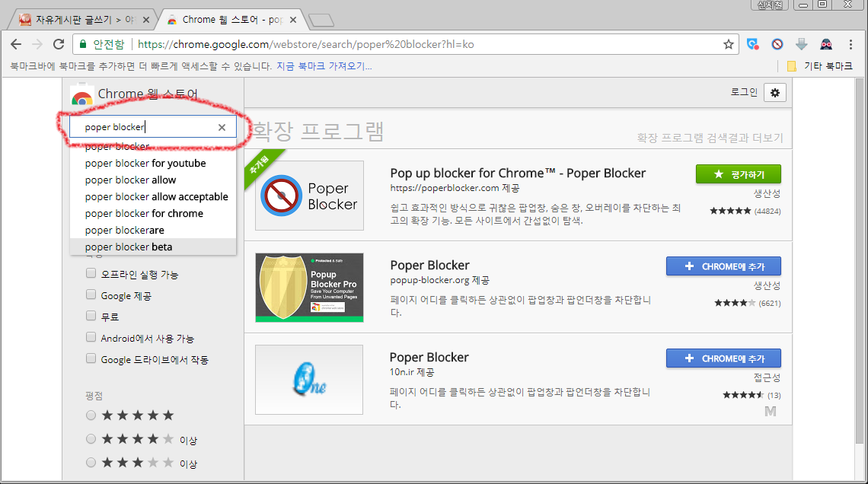Choose suggestion poper blocker beta
Image resolution: width=868 pixels, height=484 pixels.
pyautogui.click(x=153, y=247)
